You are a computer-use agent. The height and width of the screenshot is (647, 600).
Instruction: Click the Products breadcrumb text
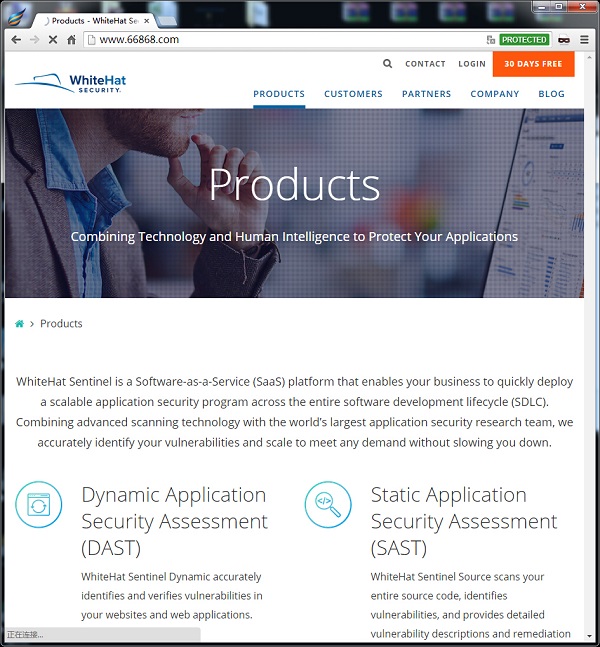[61, 324]
